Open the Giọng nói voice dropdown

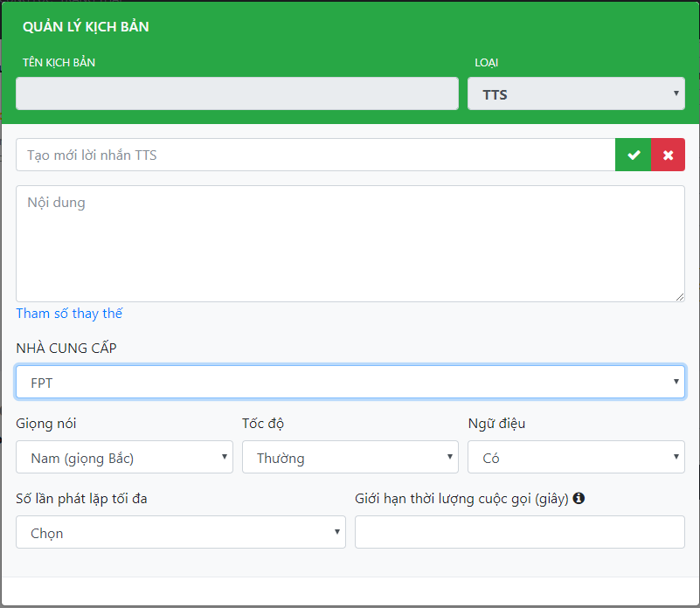(124, 457)
